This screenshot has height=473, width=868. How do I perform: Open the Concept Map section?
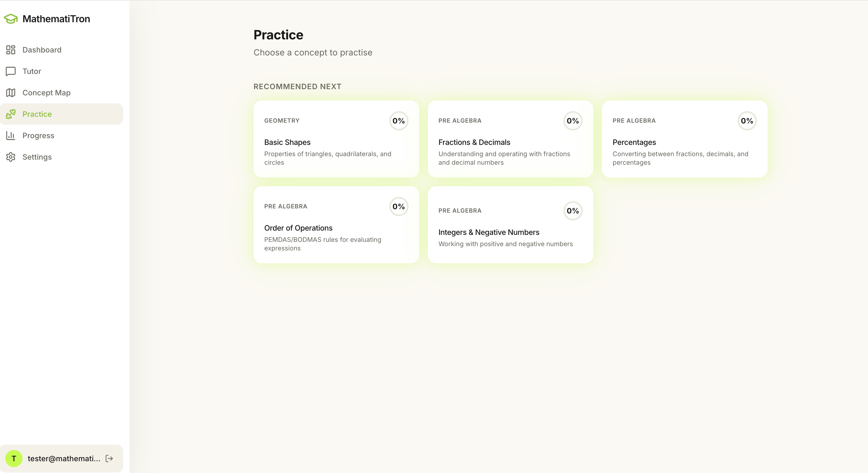point(46,93)
